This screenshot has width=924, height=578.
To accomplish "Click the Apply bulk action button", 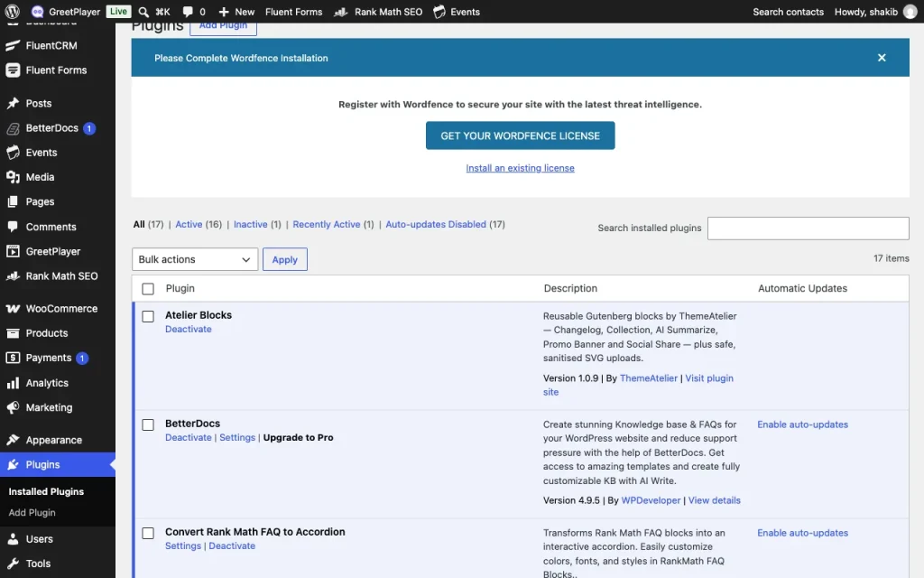I will click(x=284, y=259).
